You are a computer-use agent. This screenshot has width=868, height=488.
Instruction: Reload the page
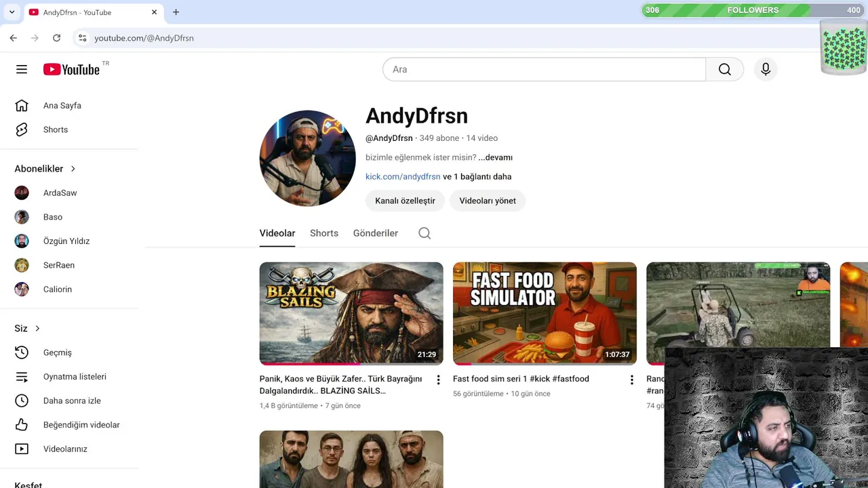[x=57, y=38]
